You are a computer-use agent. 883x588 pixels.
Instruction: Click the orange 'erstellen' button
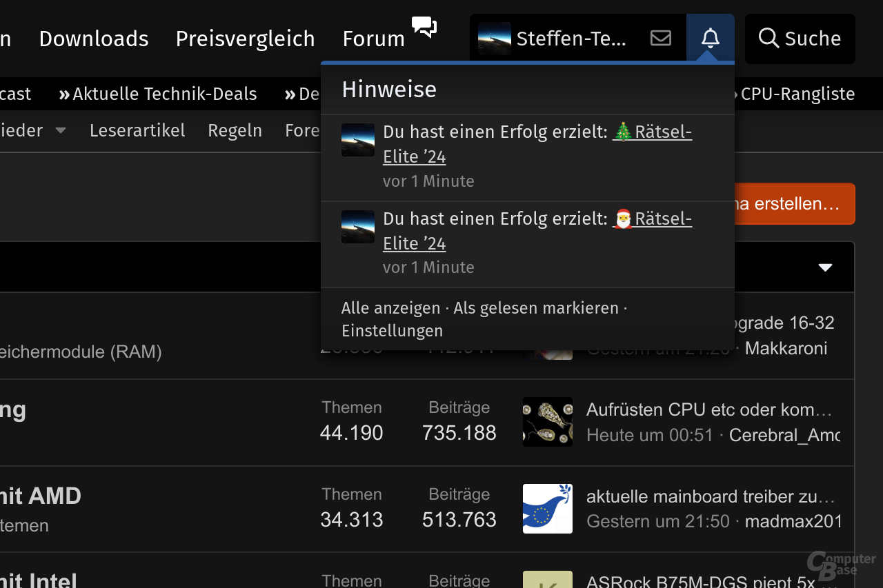click(793, 203)
